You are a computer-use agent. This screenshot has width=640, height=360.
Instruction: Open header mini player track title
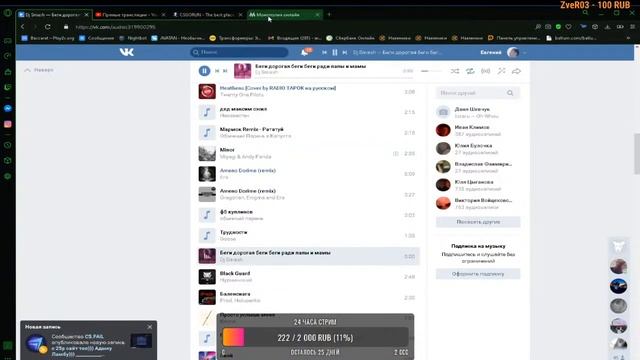pos(397,52)
